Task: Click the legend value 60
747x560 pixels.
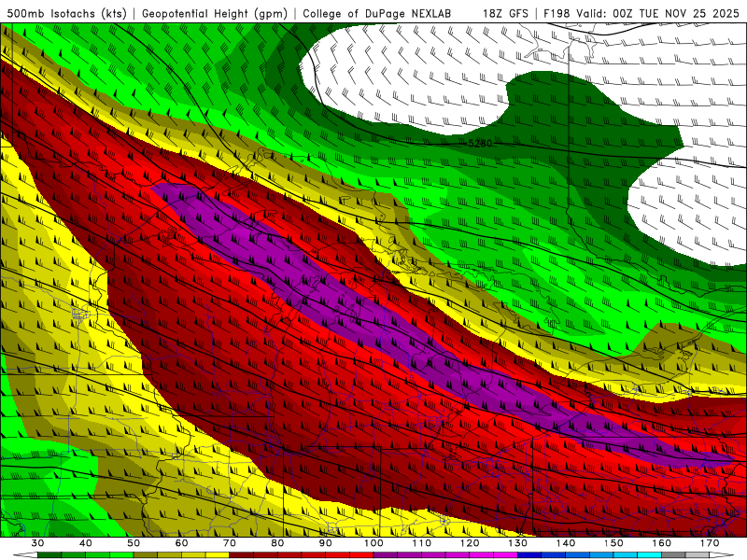Action: [x=181, y=543]
